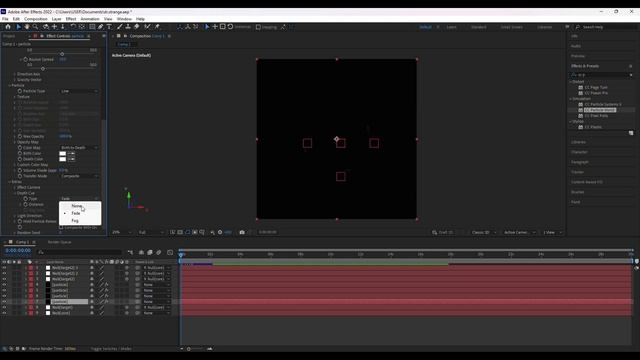Toggle the Snapping checkbox
This screenshot has width=640, height=360.
click(x=258, y=27)
